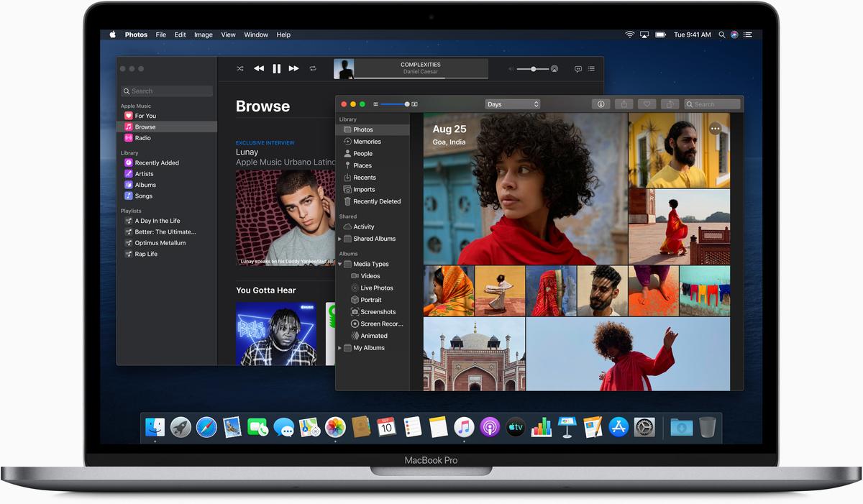This screenshot has width=863, height=504.
Task: Click the Complexities album artwork thumbnail
Action: [344, 69]
